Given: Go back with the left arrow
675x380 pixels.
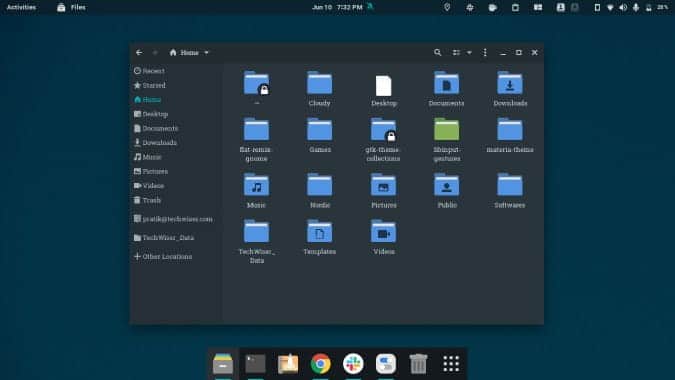Looking at the screenshot, I should click(139, 53).
